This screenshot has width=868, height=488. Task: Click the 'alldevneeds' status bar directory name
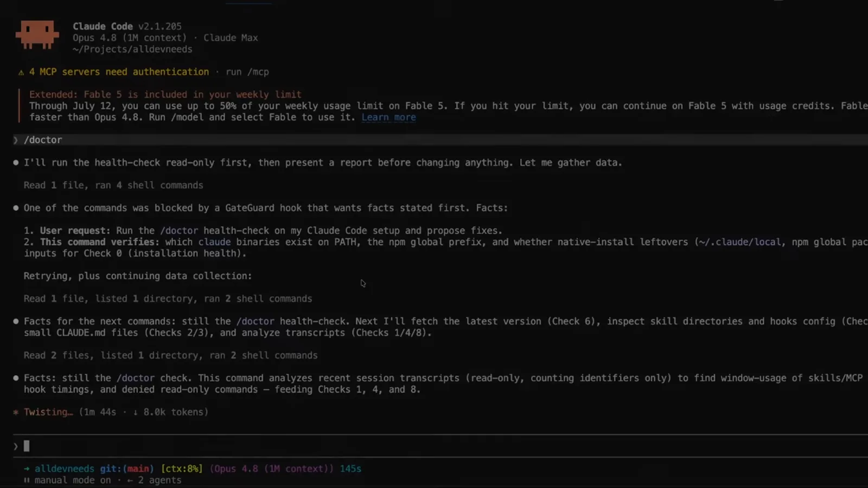tap(64, 468)
